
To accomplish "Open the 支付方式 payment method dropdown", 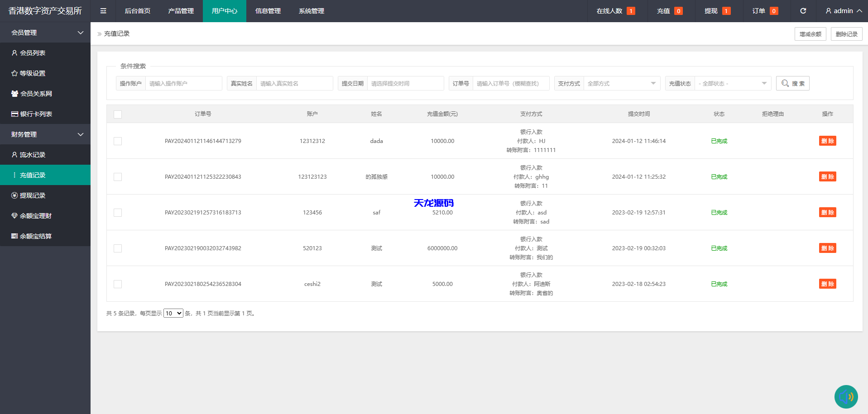I will [x=622, y=83].
